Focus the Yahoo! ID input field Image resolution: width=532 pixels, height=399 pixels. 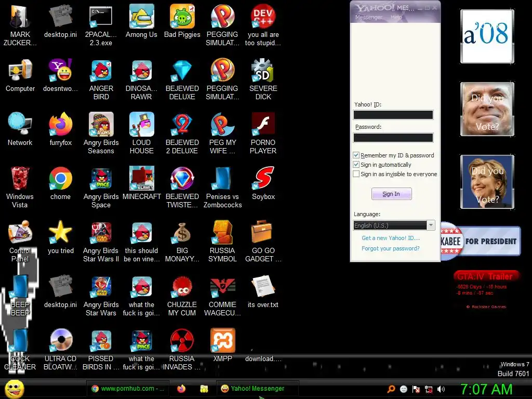pyautogui.click(x=393, y=115)
